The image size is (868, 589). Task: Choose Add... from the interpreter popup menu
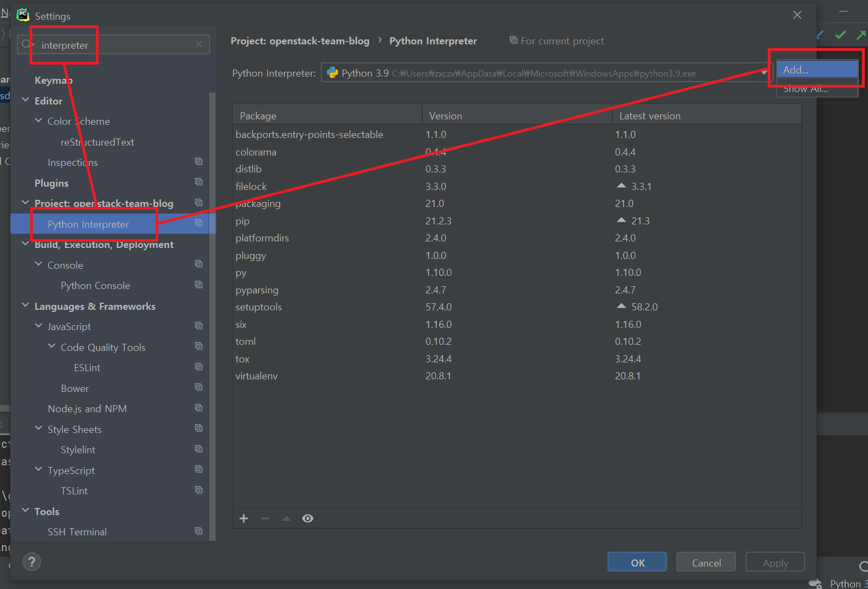[817, 70]
